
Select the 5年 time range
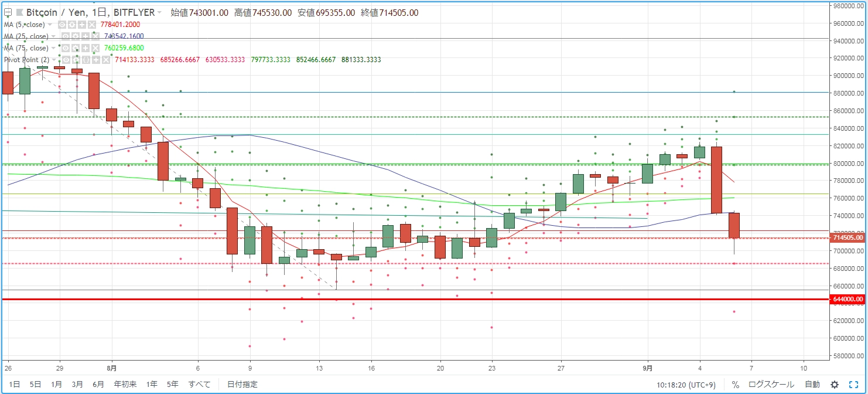tap(173, 385)
